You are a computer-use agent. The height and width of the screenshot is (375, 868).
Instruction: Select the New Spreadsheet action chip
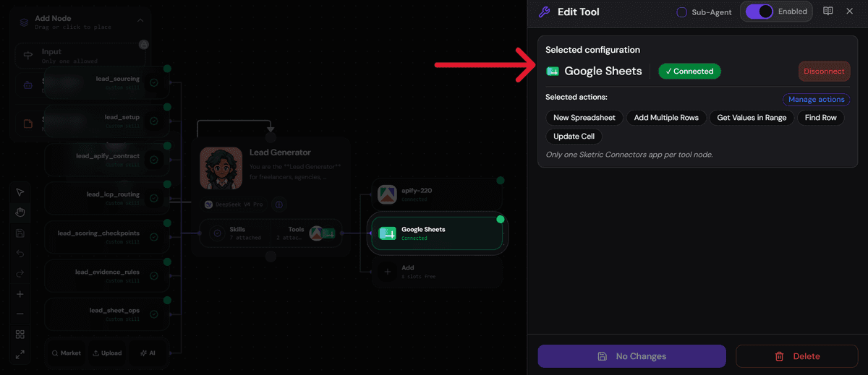pos(584,117)
